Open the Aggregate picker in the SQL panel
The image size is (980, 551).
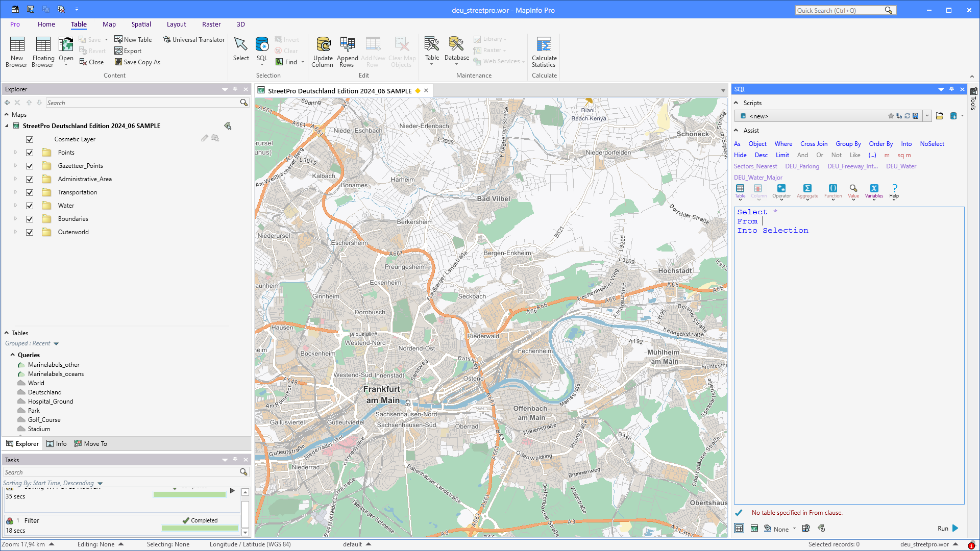coord(807,191)
